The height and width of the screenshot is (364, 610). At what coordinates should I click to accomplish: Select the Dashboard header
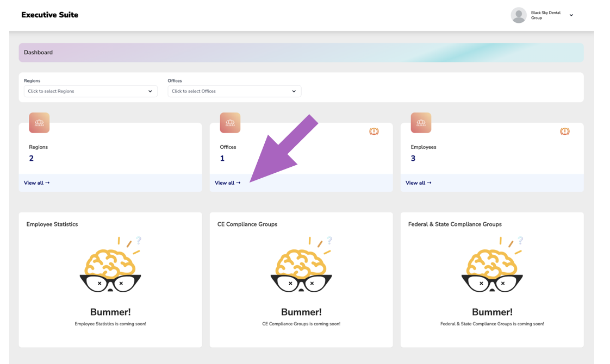coord(38,52)
